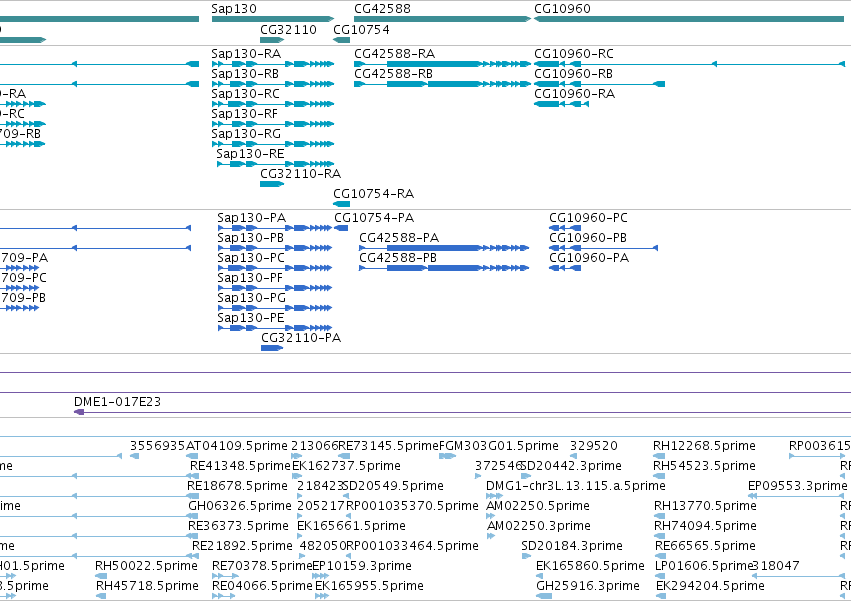Select protein Sap130-PC

pos(275,268)
